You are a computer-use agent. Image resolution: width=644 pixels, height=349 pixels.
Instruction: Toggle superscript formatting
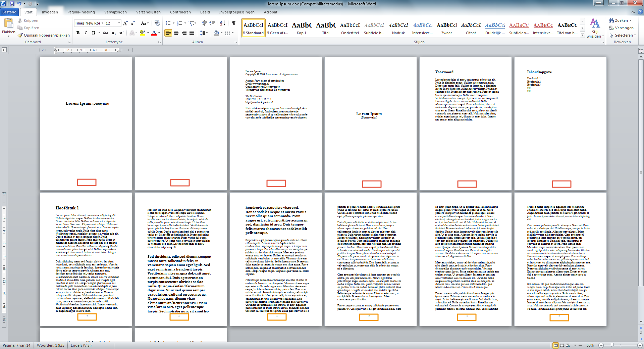coord(121,33)
